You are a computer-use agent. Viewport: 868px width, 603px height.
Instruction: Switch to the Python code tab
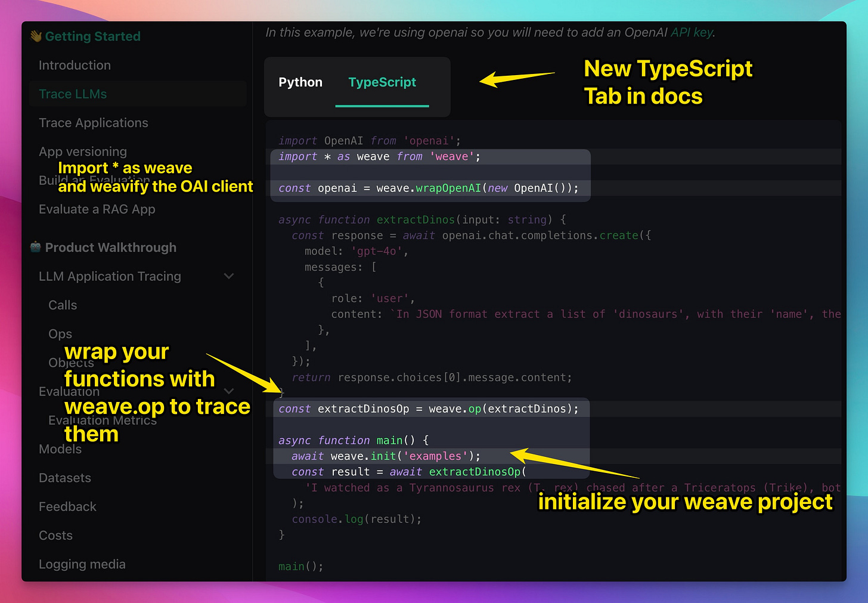(300, 82)
